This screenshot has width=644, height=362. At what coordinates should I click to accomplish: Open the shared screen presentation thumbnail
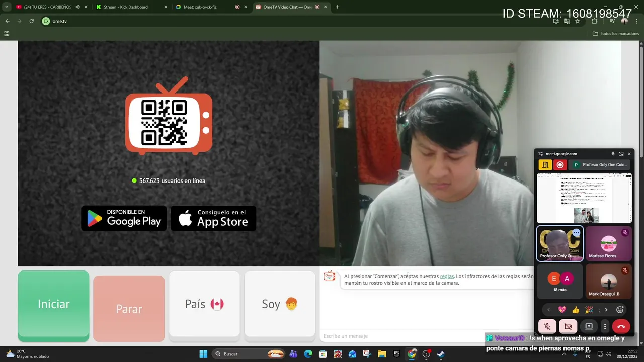click(584, 198)
